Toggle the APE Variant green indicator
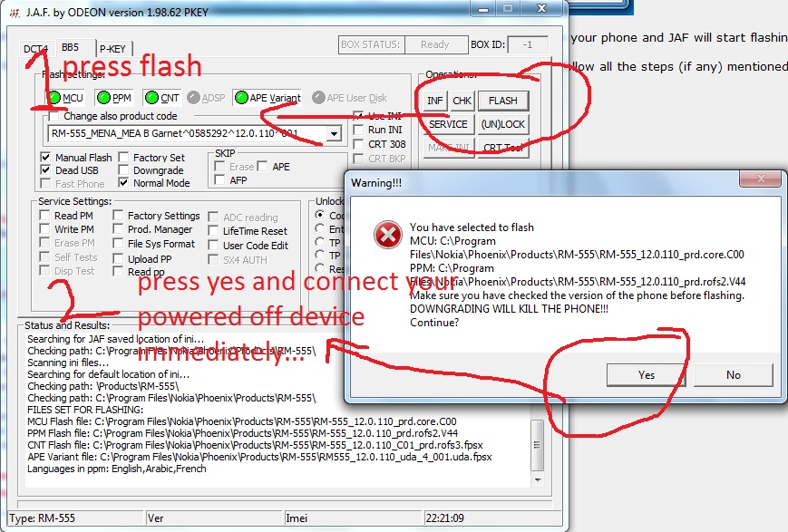 (x=242, y=98)
